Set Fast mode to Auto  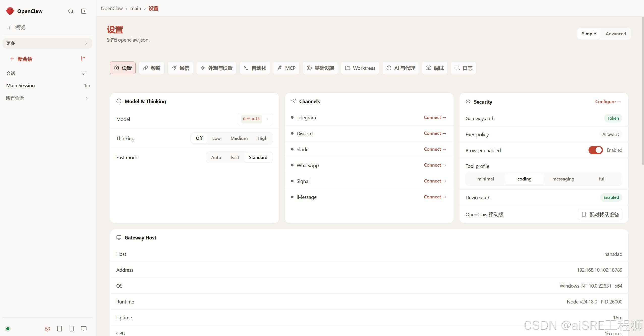click(x=216, y=157)
